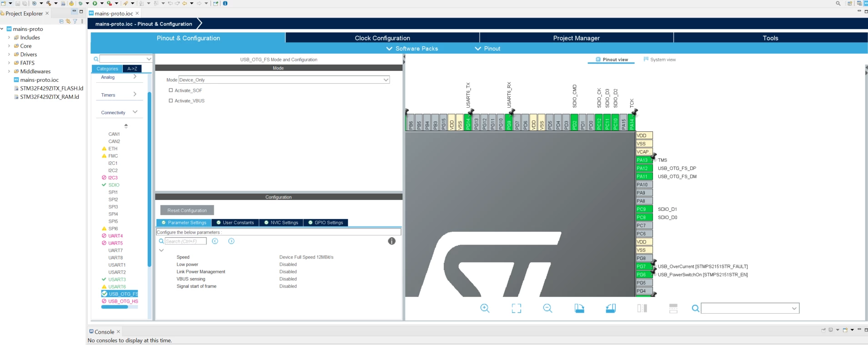The width and height of the screenshot is (868, 345).
Task: Switch to System view
Action: pyautogui.click(x=660, y=60)
